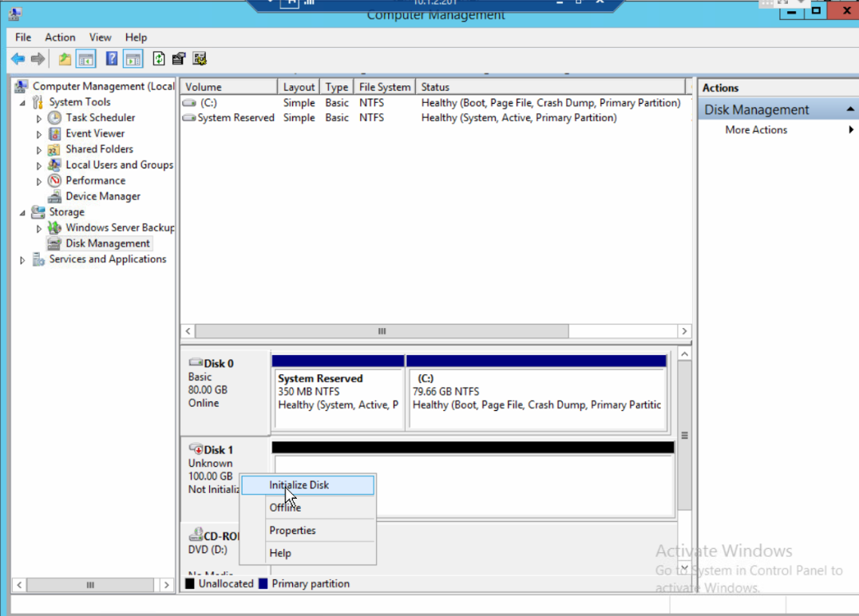Image resolution: width=859 pixels, height=616 pixels.
Task: Open Help via the blue question mark icon
Action: [111, 58]
